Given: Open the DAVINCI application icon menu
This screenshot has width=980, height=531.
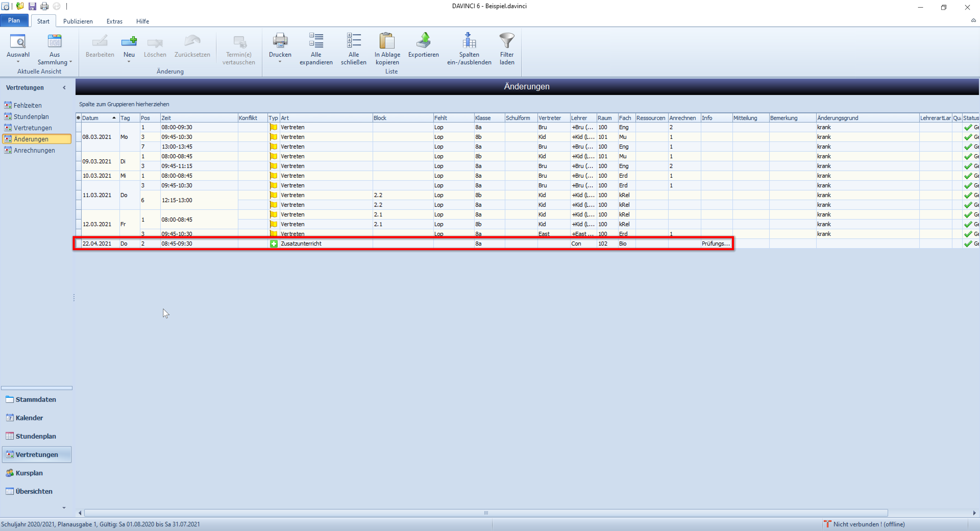Looking at the screenshot, I should point(5,6).
